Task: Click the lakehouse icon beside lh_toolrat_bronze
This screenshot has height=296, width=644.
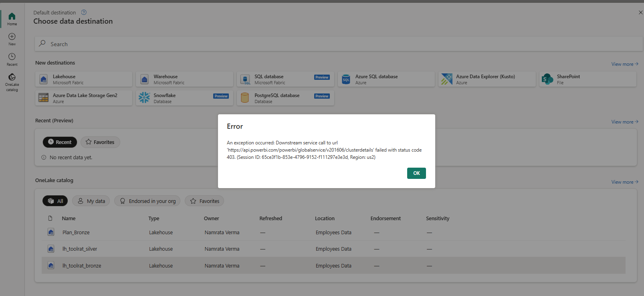Action: (x=51, y=266)
